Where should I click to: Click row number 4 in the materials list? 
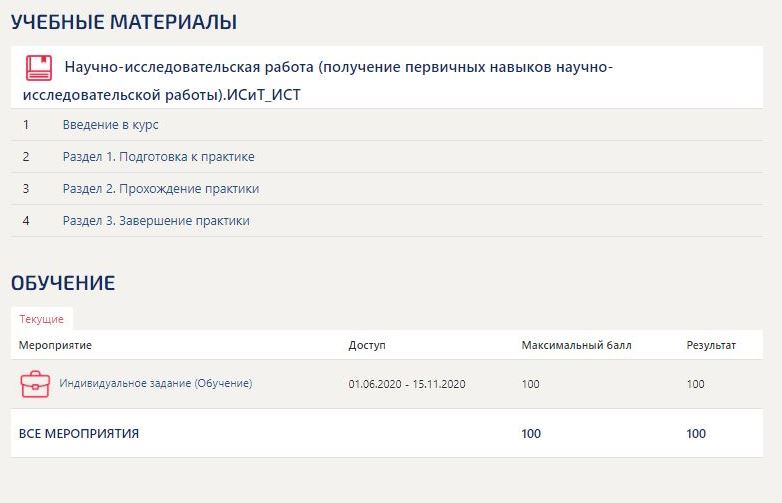click(x=26, y=221)
